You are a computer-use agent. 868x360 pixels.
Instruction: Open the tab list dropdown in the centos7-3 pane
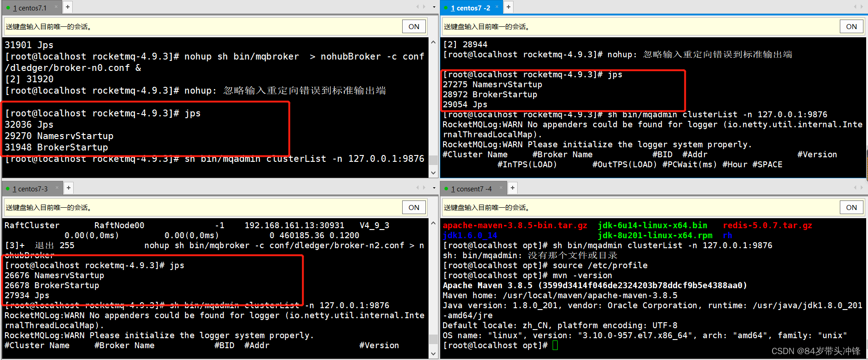click(x=434, y=188)
